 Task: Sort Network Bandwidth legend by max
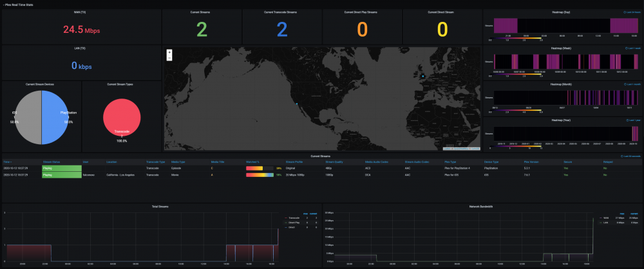point(621,213)
